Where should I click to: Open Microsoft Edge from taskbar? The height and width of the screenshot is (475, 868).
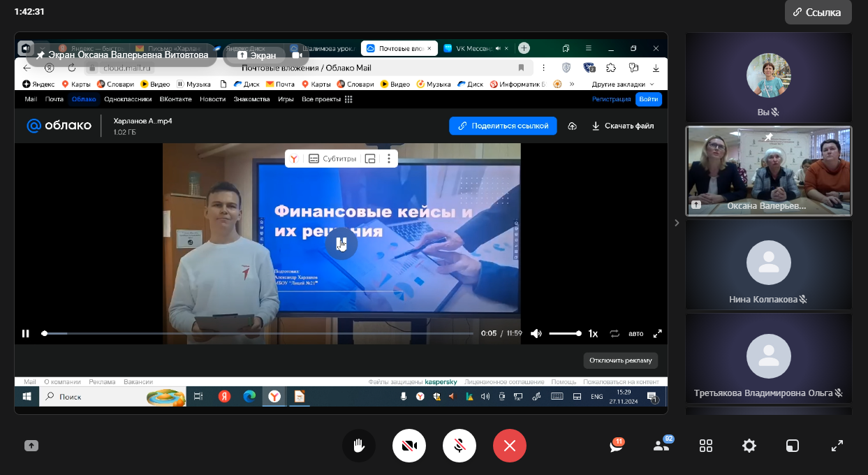(249, 396)
